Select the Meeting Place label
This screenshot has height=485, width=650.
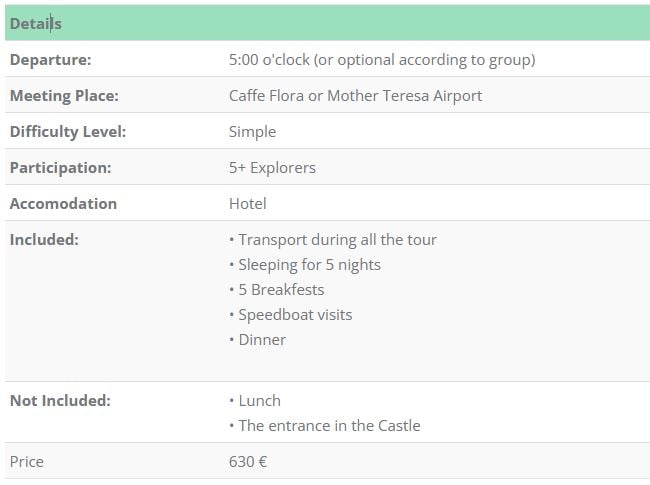click(64, 96)
